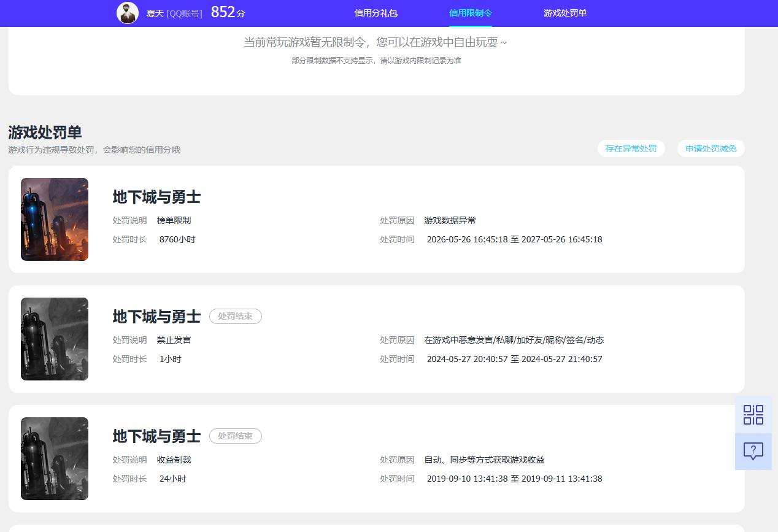Click the 852分 credit score
Viewport: 778px width, 532px height.
pos(228,12)
